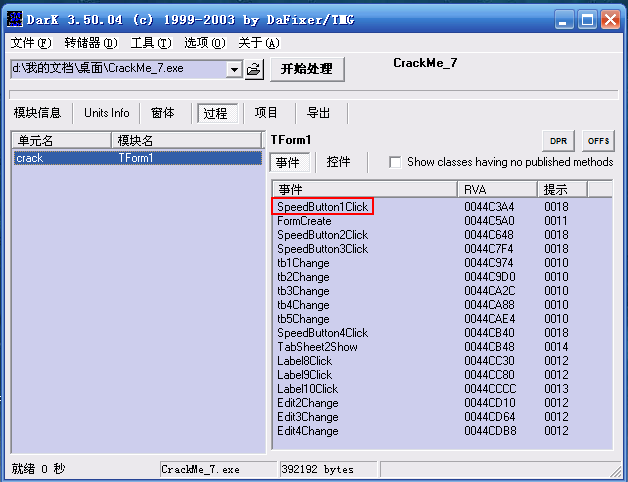Screen dimensions: 628x482
Task: Click the DarK application icon in title bar
Action: tap(14, 19)
